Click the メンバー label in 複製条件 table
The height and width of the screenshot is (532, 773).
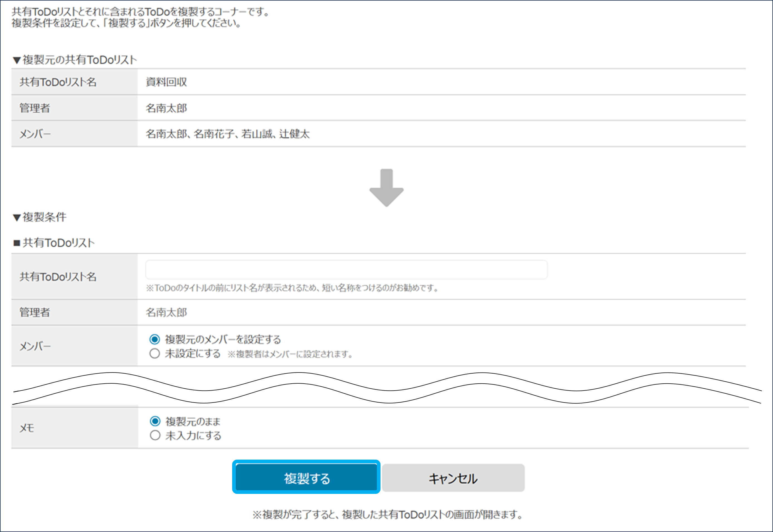[x=35, y=347]
